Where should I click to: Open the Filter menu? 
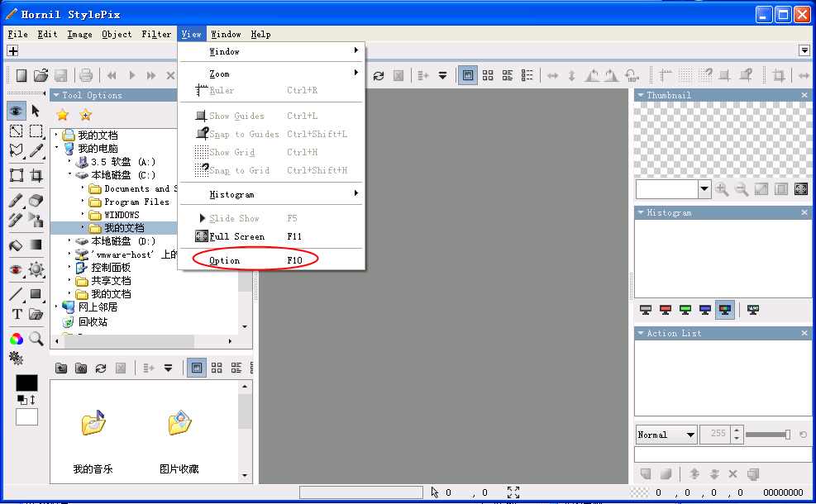(156, 35)
